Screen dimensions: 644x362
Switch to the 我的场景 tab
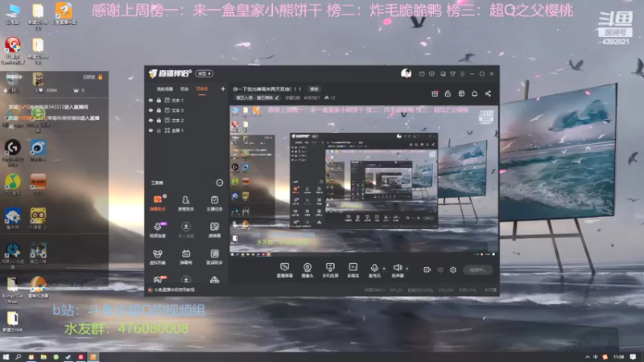pos(165,89)
